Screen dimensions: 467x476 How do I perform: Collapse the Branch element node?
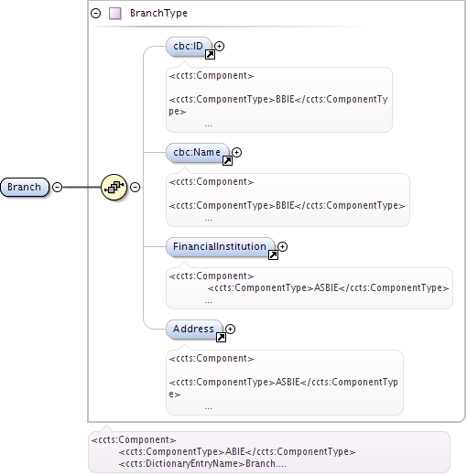pos(58,187)
